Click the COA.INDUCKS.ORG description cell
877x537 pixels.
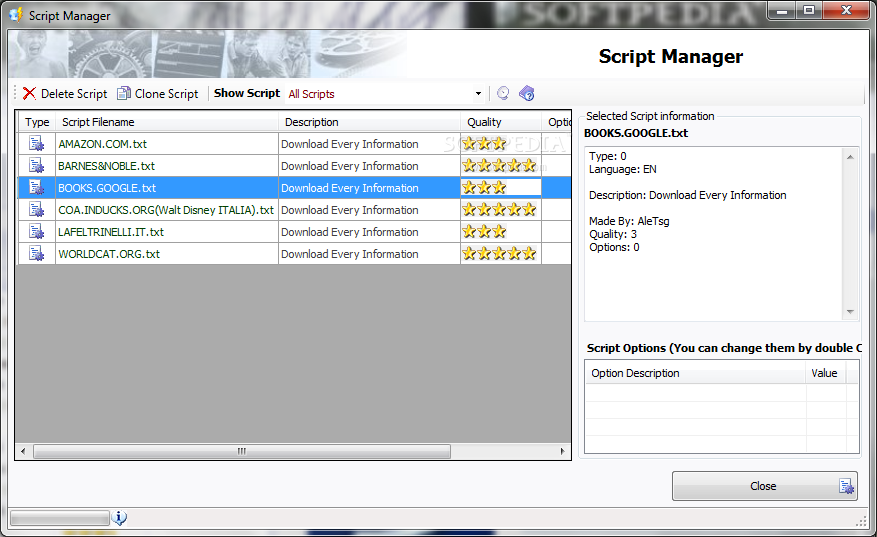pos(369,210)
